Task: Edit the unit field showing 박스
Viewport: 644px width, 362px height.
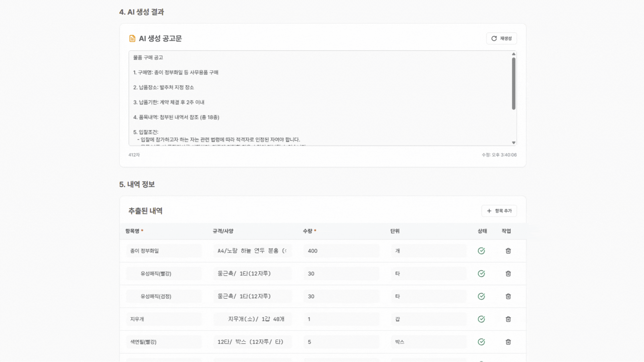Action: (429, 342)
